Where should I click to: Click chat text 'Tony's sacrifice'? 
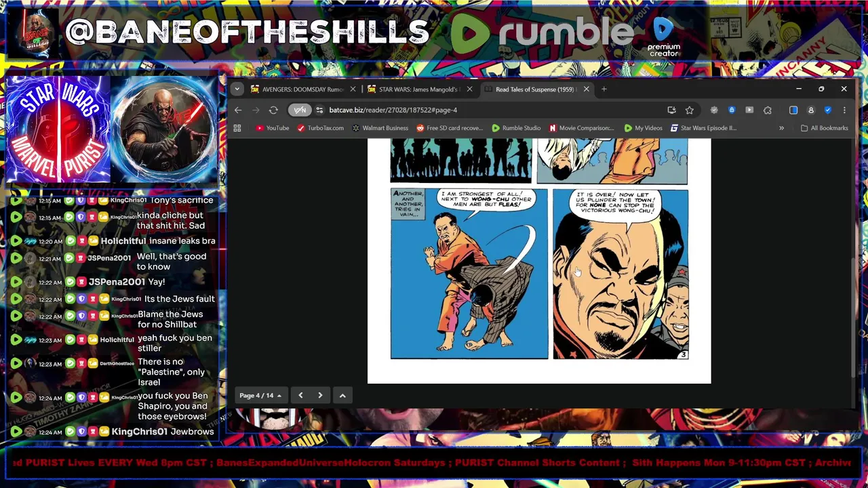[x=182, y=201]
